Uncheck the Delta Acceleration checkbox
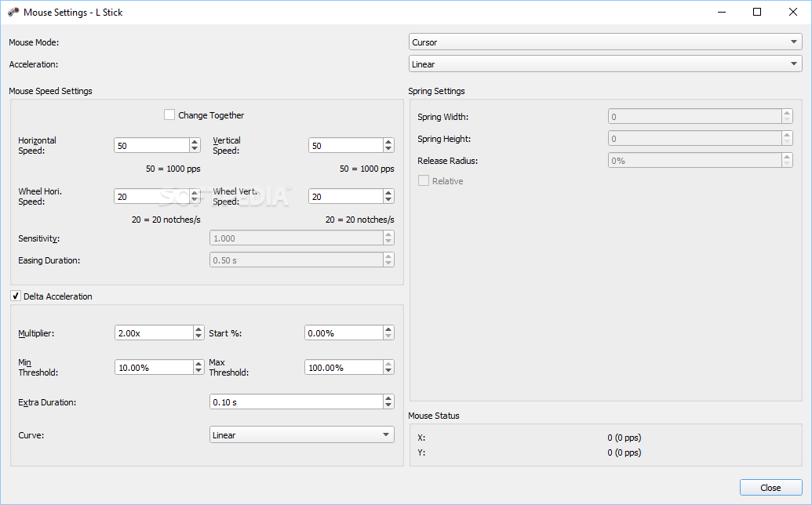Screen dimensions: 812x505 (x=16, y=296)
